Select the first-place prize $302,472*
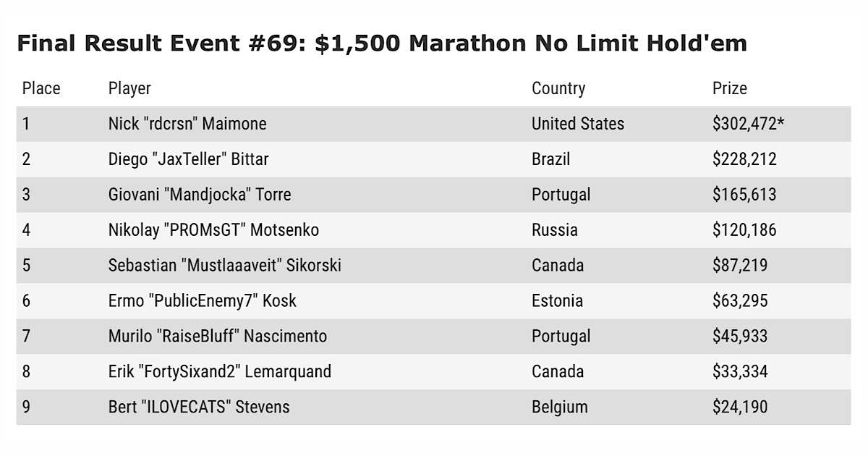This screenshot has height=456, width=868. [x=748, y=124]
